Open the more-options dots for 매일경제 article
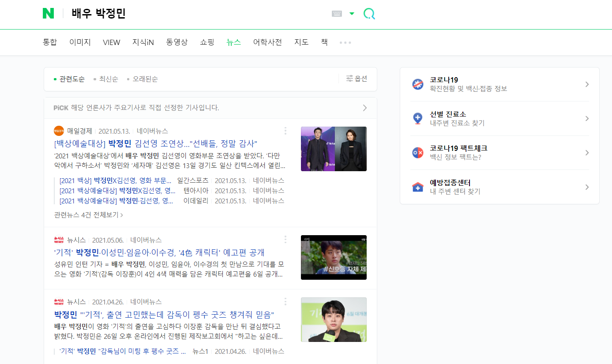Screen dimensions: 612x364 (285, 131)
